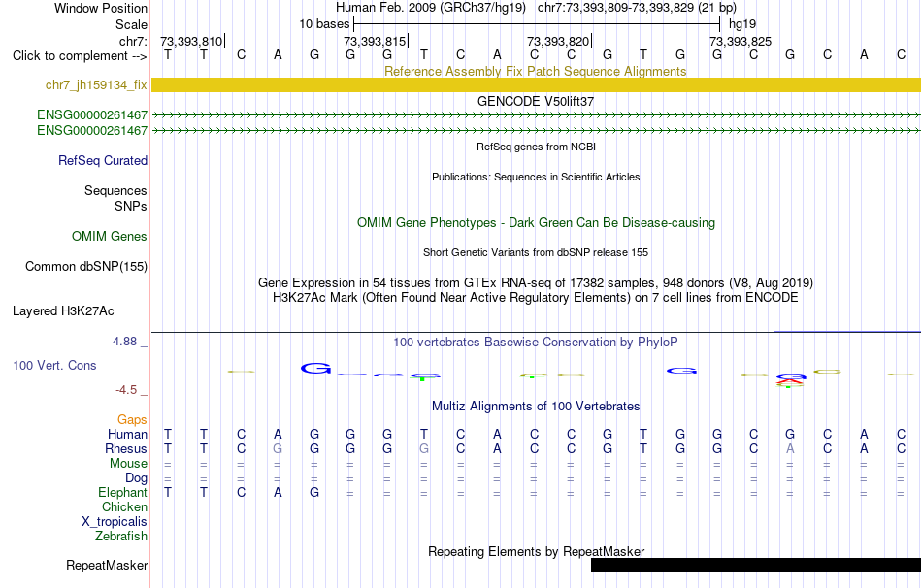Viewport: 922px width, 588px height.
Task: Open the 'OMIM Gene Phenotypes' track title
Action: [536, 223]
